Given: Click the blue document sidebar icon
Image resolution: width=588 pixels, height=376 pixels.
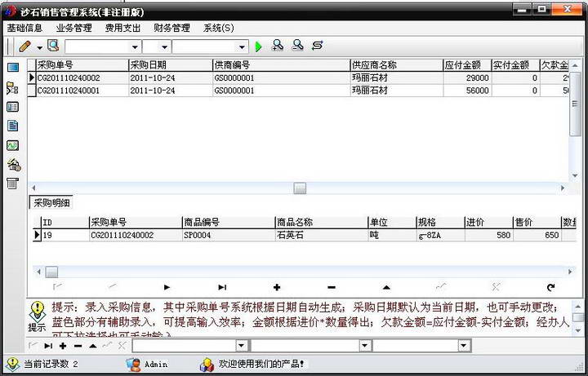Looking at the screenshot, I should coord(13,126).
